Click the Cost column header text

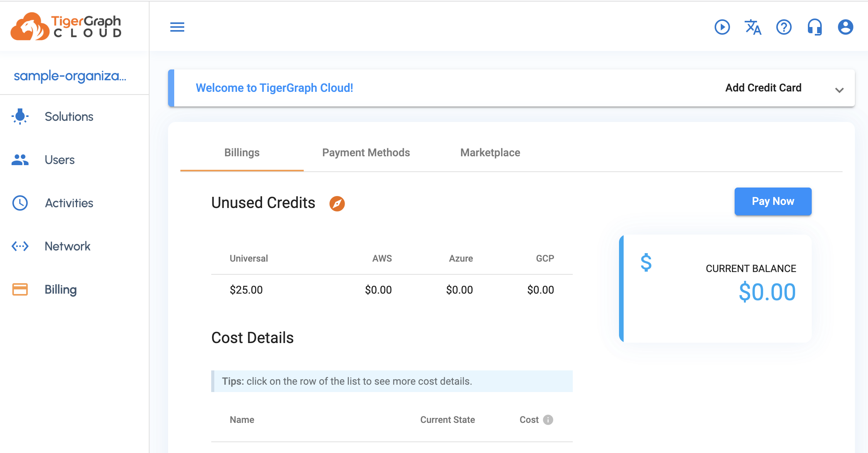pyautogui.click(x=529, y=420)
